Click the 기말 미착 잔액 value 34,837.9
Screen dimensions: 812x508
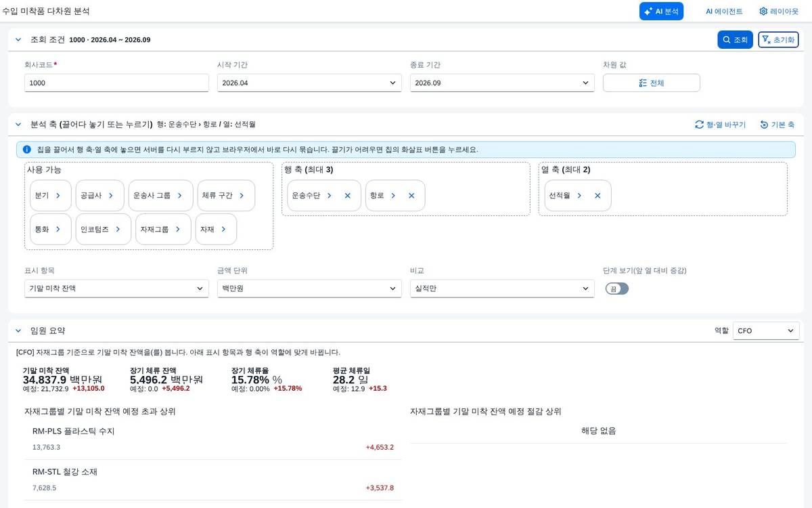(45, 379)
